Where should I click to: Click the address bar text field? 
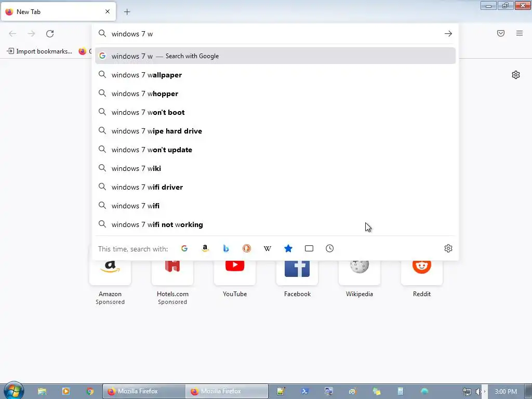(x=275, y=34)
